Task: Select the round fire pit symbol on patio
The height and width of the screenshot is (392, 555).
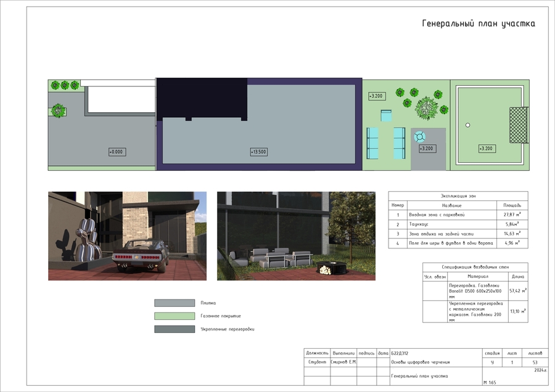Action: [x=419, y=136]
